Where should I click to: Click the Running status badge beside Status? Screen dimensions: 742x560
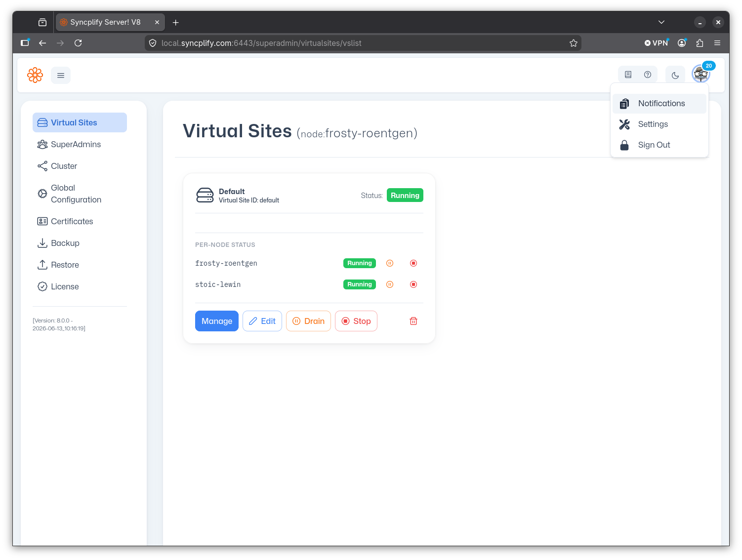pos(405,196)
